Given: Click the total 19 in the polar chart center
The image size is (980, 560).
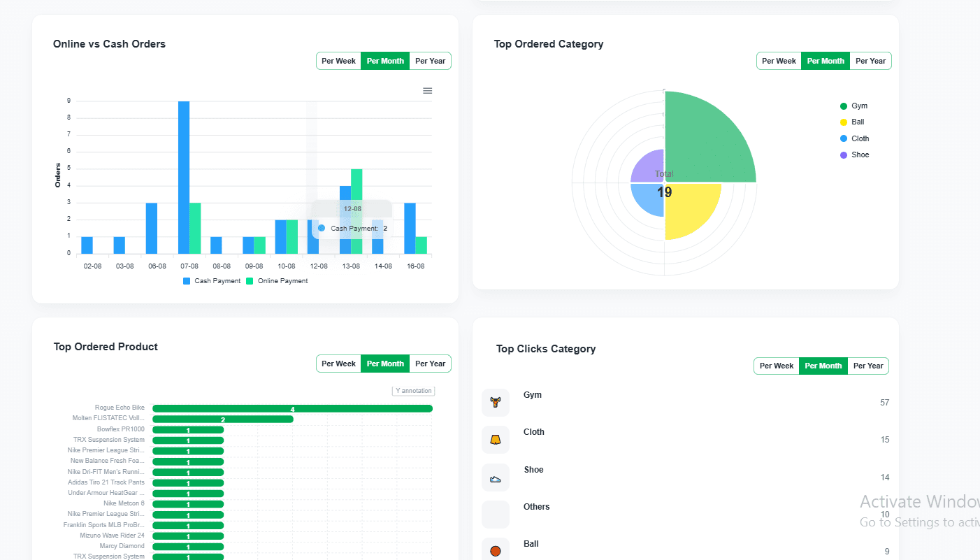Looking at the screenshot, I should coord(664,192).
